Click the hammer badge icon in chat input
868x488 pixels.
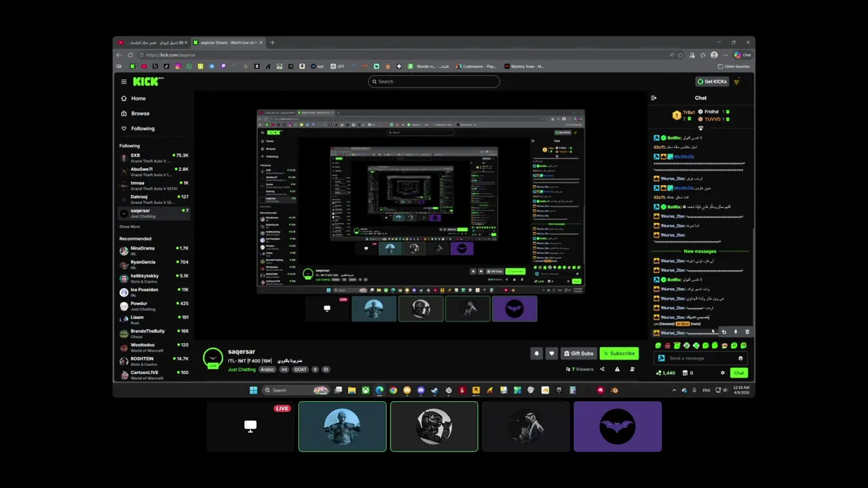[x=662, y=358]
